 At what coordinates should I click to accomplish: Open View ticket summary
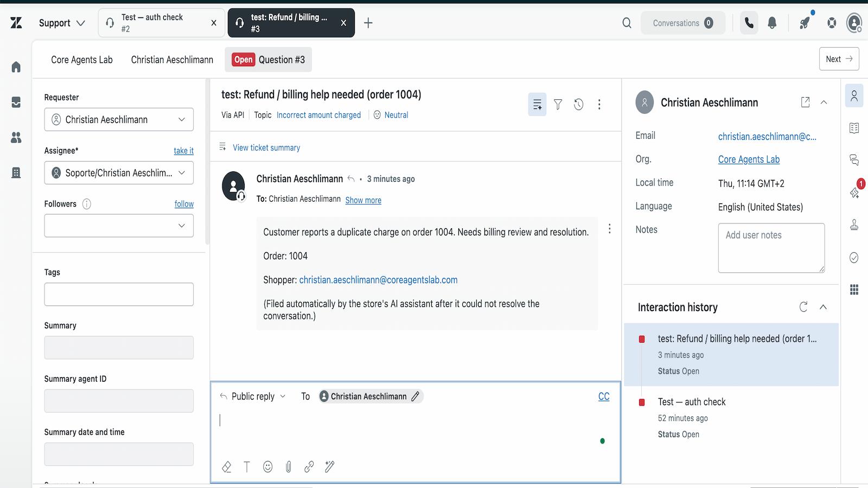(266, 147)
